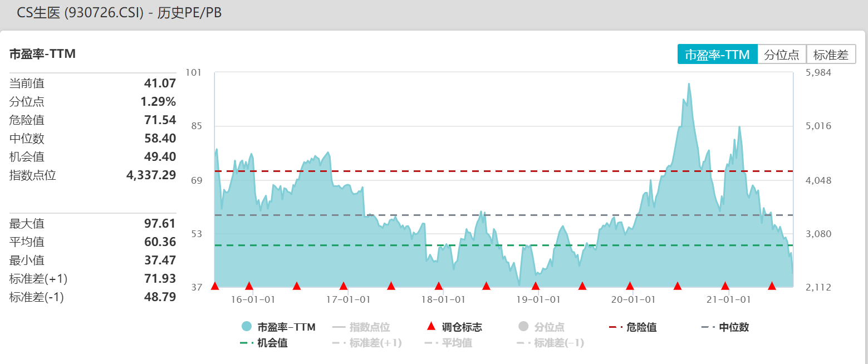Click the red triangle marker near 18-01-01

[x=439, y=286]
